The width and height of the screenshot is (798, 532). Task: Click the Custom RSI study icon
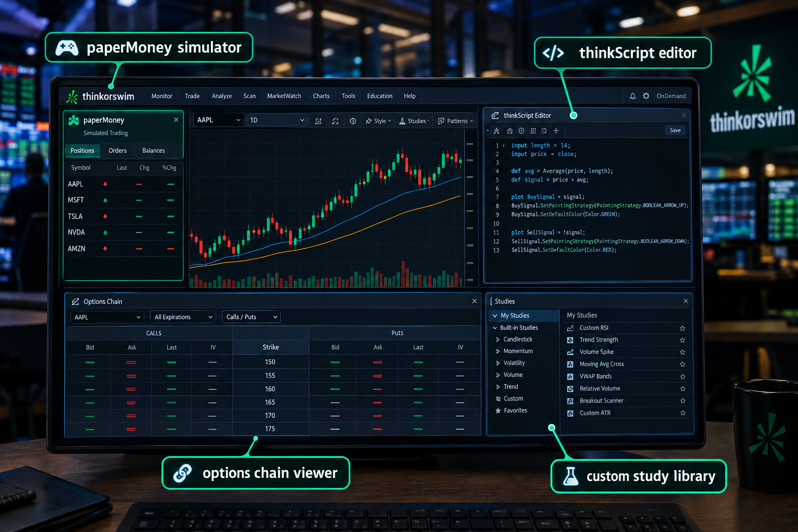[x=570, y=328]
